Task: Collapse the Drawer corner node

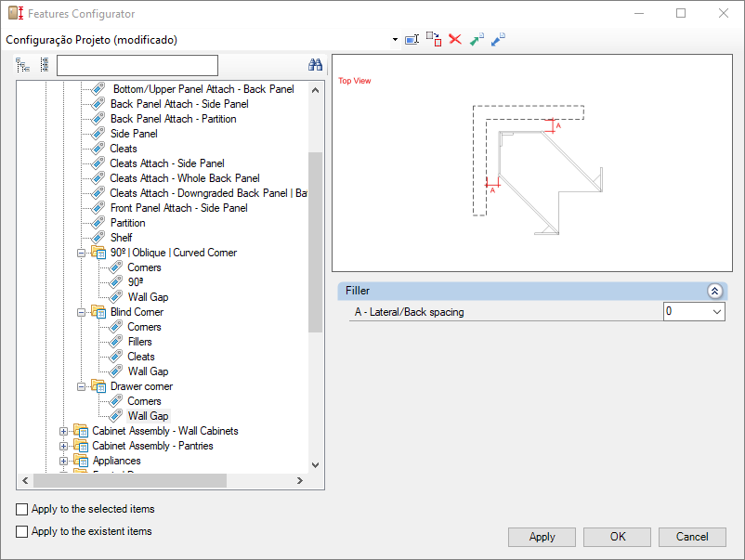Action: point(81,387)
